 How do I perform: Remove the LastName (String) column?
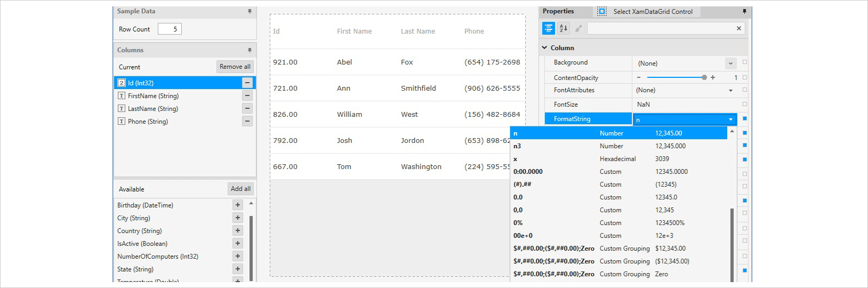click(x=247, y=108)
